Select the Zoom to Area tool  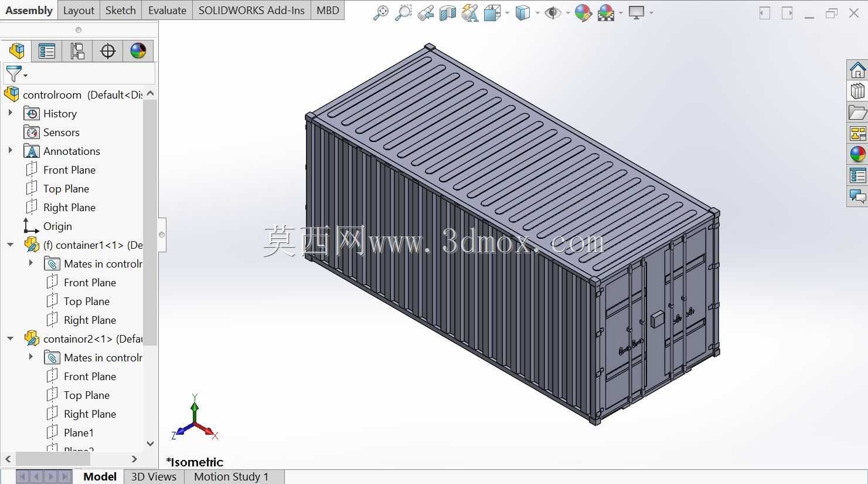pyautogui.click(x=403, y=13)
